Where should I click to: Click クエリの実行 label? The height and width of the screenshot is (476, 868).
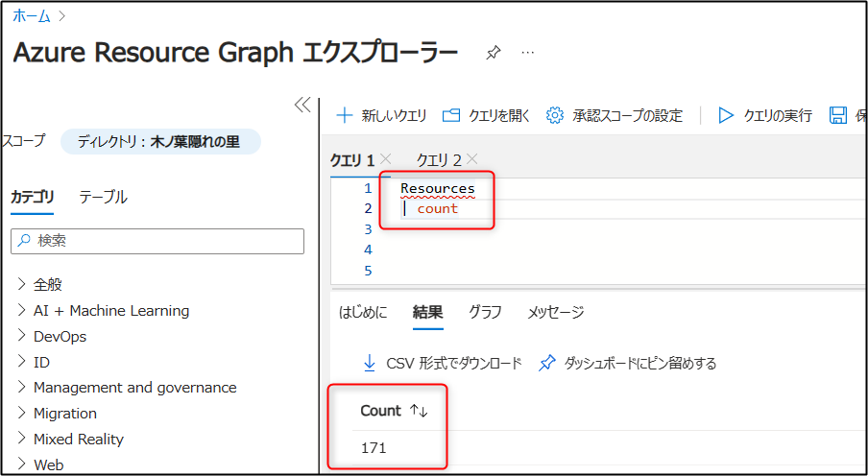(x=778, y=116)
